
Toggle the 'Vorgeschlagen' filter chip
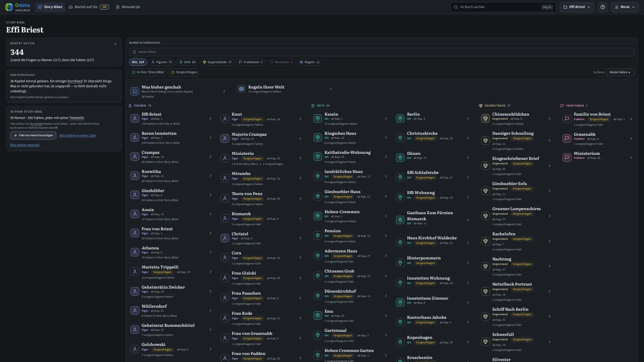click(x=184, y=72)
